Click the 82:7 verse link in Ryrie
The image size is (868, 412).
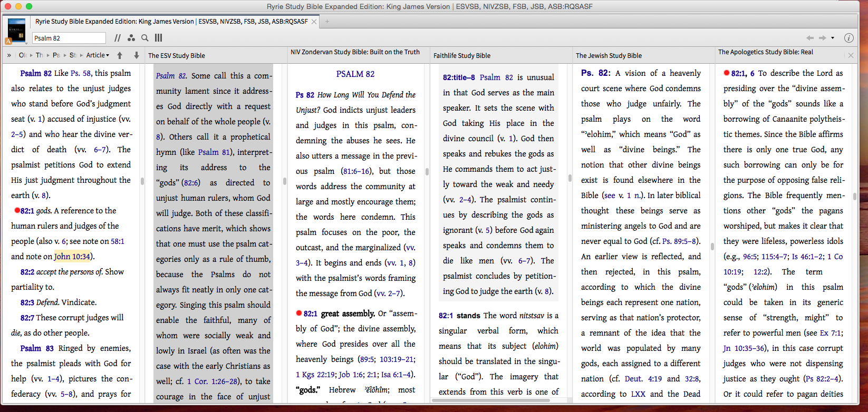(x=27, y=318)
